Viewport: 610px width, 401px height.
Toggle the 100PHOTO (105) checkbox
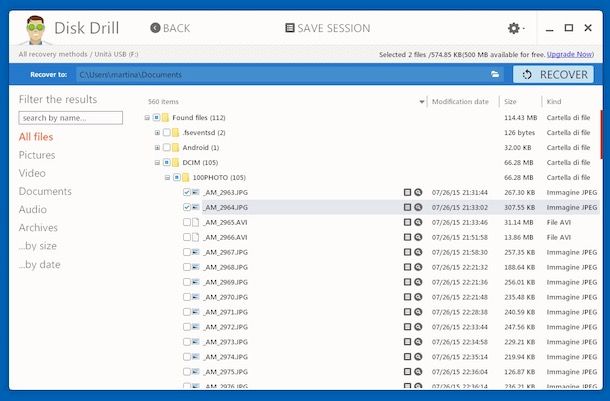coord(177,177)
